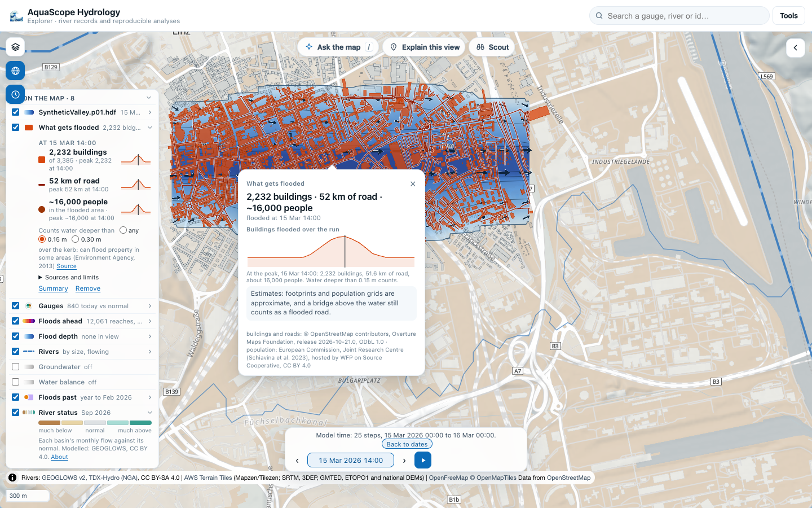Focus the gauge search field
Viewport: 812px width, 508px height.
679,16
